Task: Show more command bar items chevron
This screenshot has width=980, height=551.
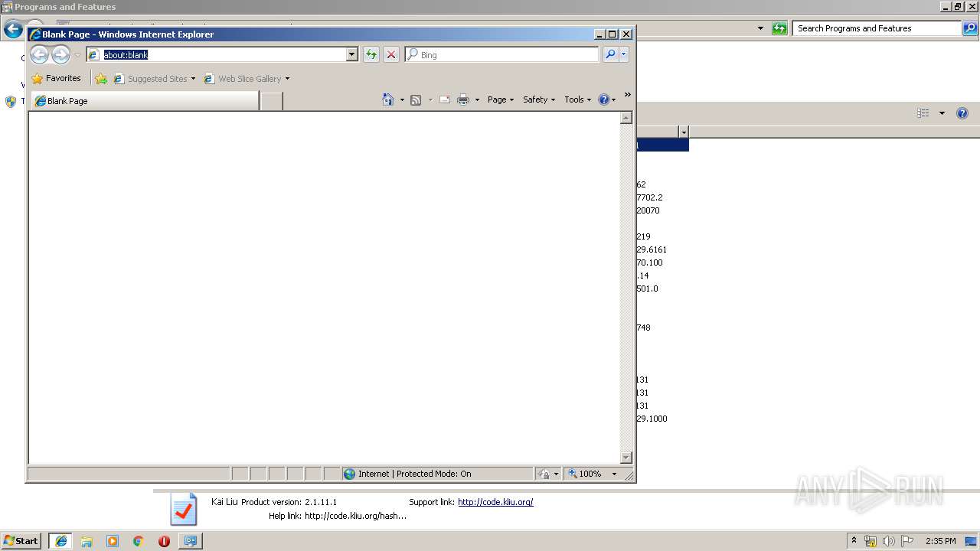Action: point(627,95)
